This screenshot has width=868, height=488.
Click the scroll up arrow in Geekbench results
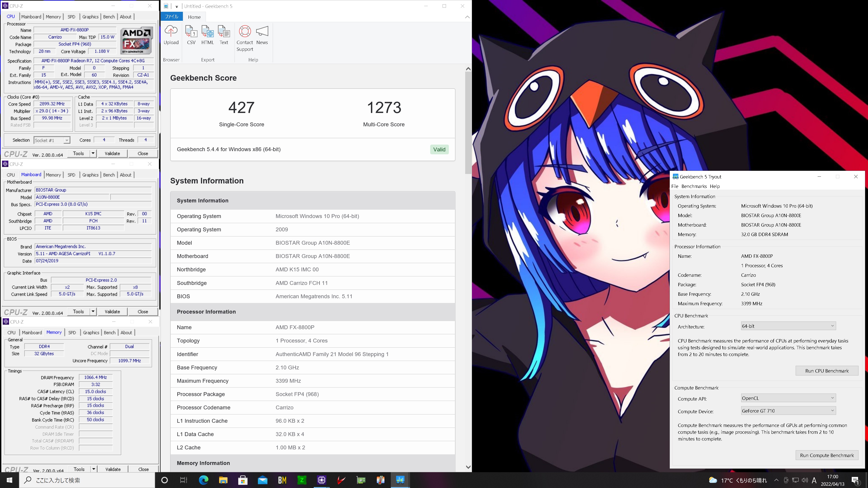[x=468, y=69]
